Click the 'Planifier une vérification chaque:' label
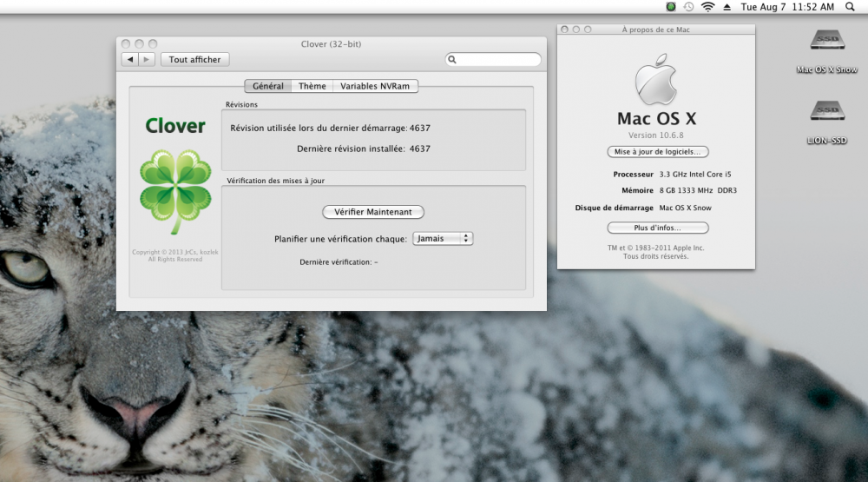The width and height of the screenshot is (868, 482). pos(340,239)
